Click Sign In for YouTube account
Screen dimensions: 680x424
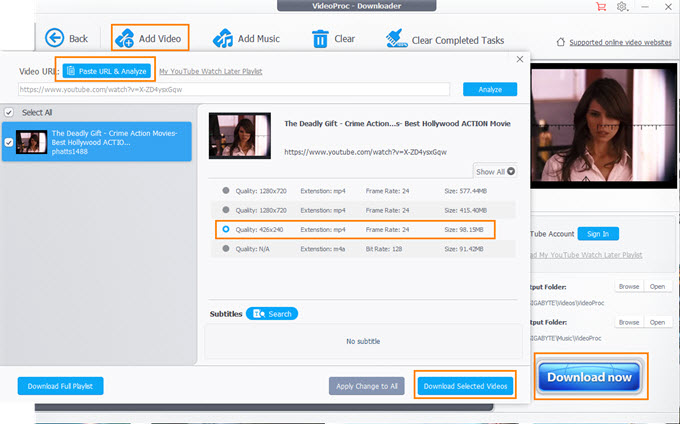point(598,234)
